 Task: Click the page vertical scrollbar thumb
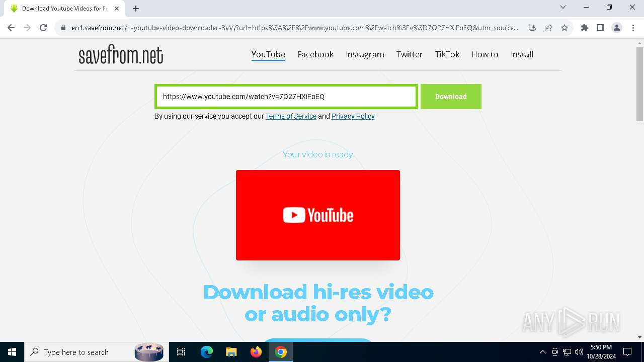(639, 84)
